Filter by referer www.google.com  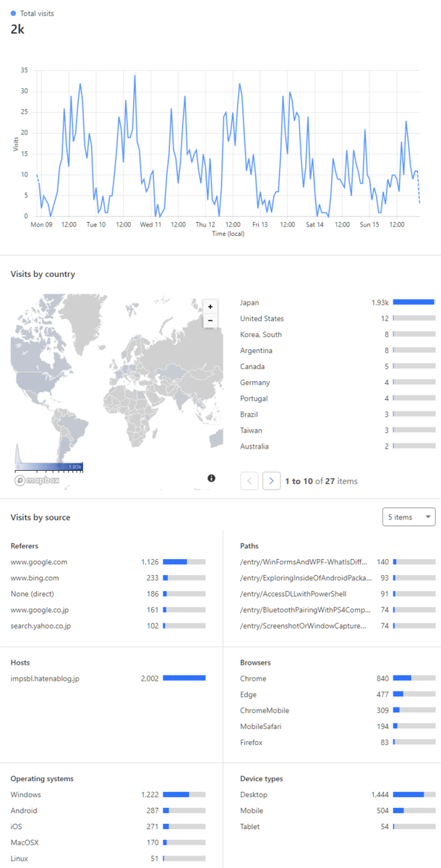(39, 561)
